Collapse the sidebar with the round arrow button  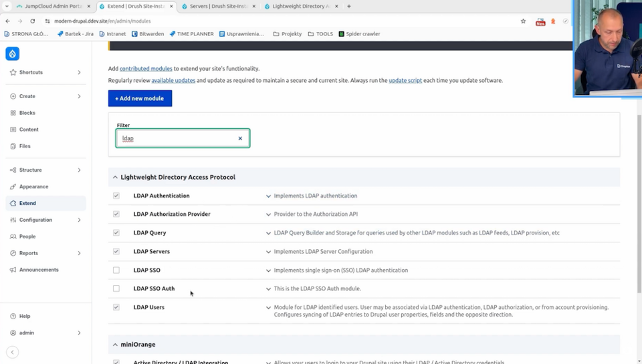[x=12, y=352]
